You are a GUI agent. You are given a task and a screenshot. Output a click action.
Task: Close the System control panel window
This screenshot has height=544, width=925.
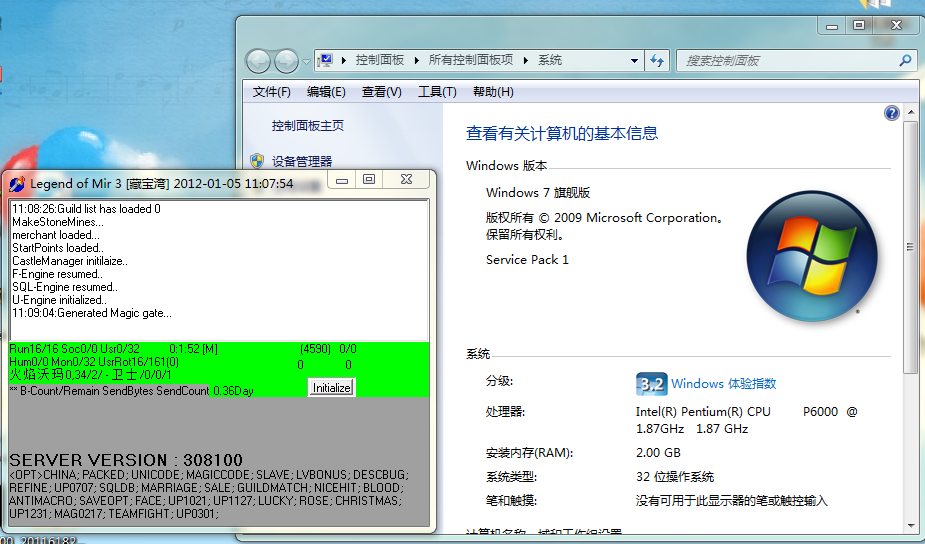(x=896, y=25)
